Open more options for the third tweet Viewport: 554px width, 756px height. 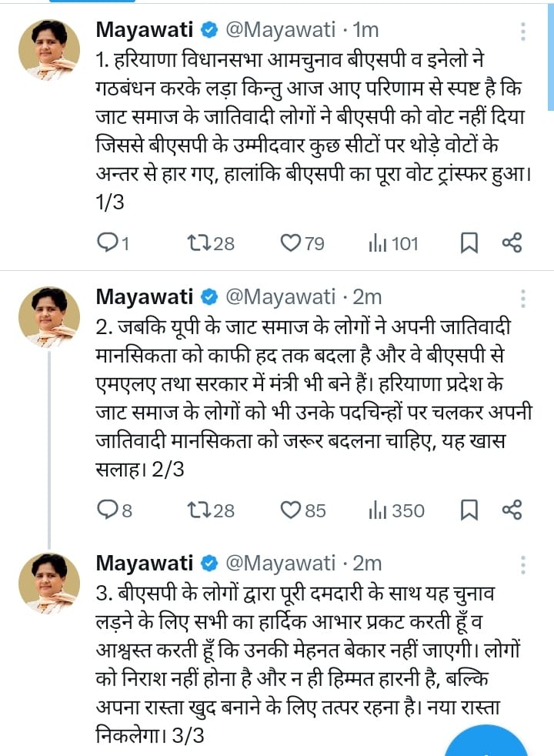tap(522, 564)
